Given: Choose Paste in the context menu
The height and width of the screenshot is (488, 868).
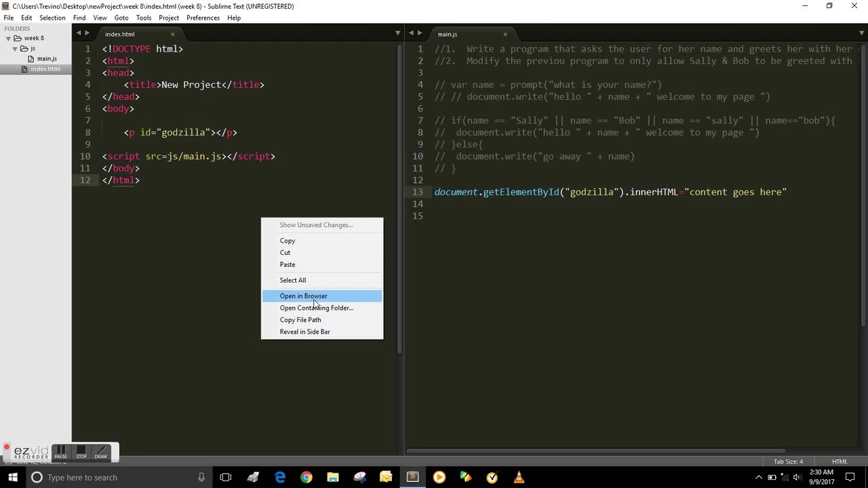Looking at the screenshot, I should 322,264.
